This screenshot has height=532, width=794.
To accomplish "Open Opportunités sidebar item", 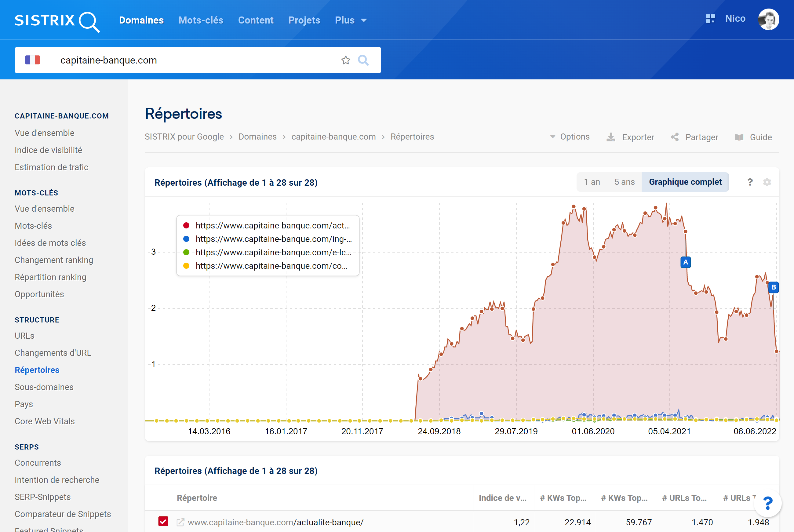I will click(x=39, y=294).
